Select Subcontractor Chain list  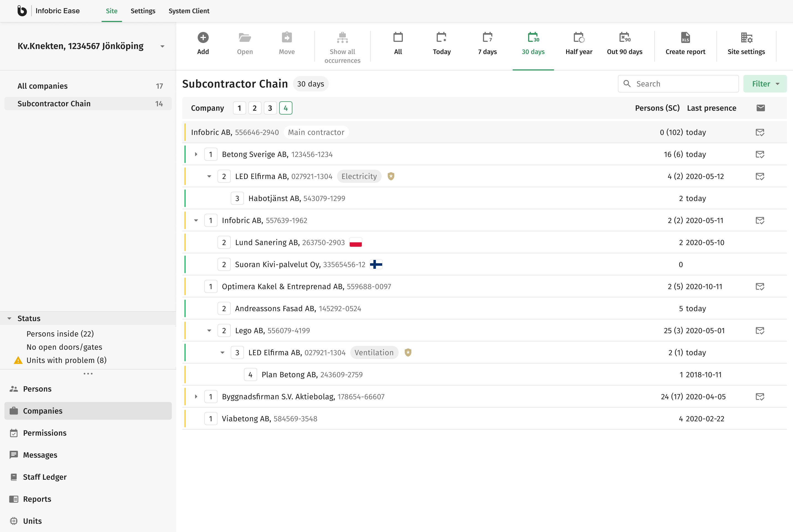[x=88, y=104]
